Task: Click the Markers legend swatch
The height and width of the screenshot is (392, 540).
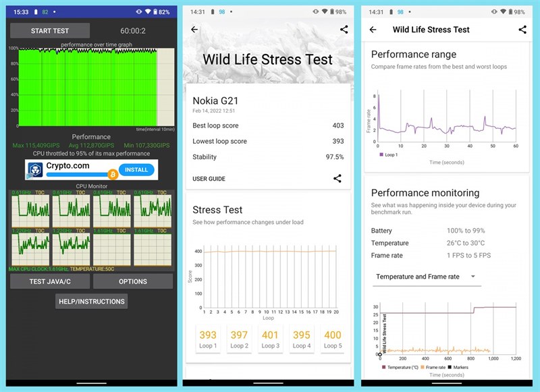Action: 450,367
